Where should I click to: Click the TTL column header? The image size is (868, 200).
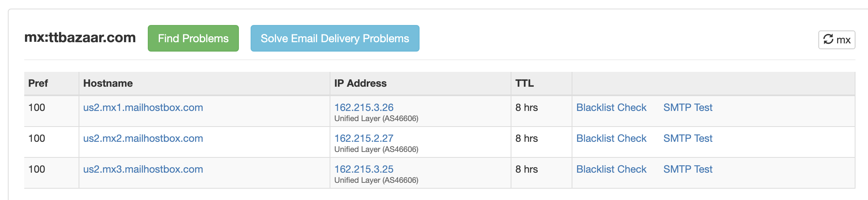(524, 83)
